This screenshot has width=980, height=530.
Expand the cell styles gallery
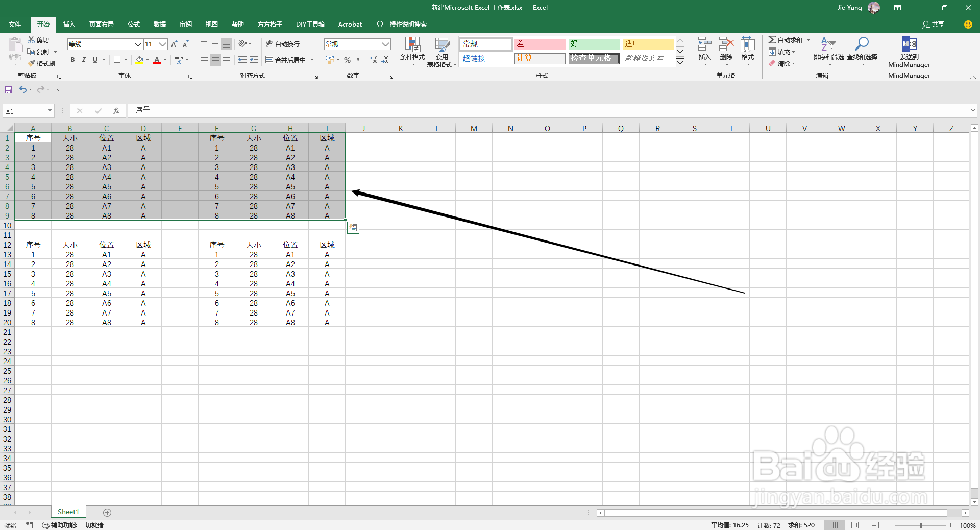pyautogui.click(x=680, y=62)
